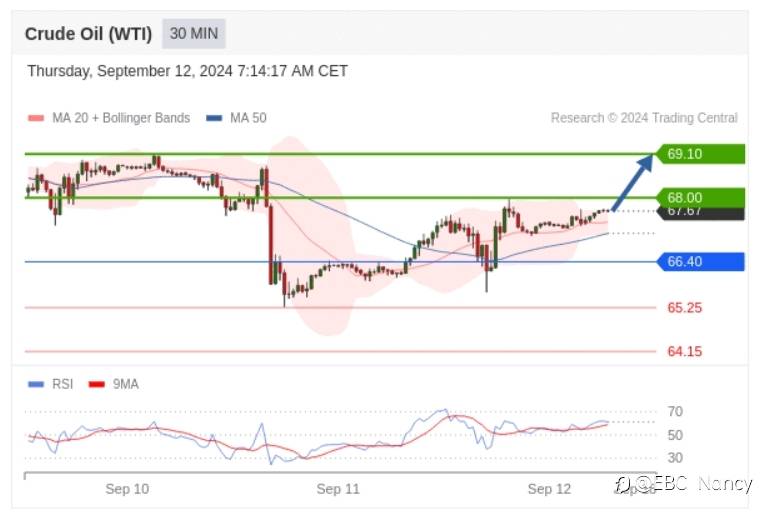Viewport: 762px width, 517px height.
Task: Click the 'RSI' legend label
Action: click(63, 384)
